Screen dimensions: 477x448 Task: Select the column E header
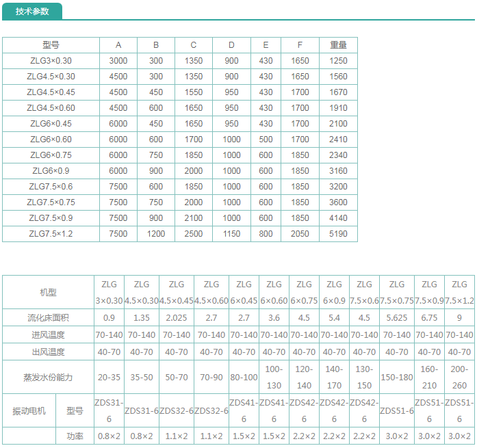click(266, 45)
